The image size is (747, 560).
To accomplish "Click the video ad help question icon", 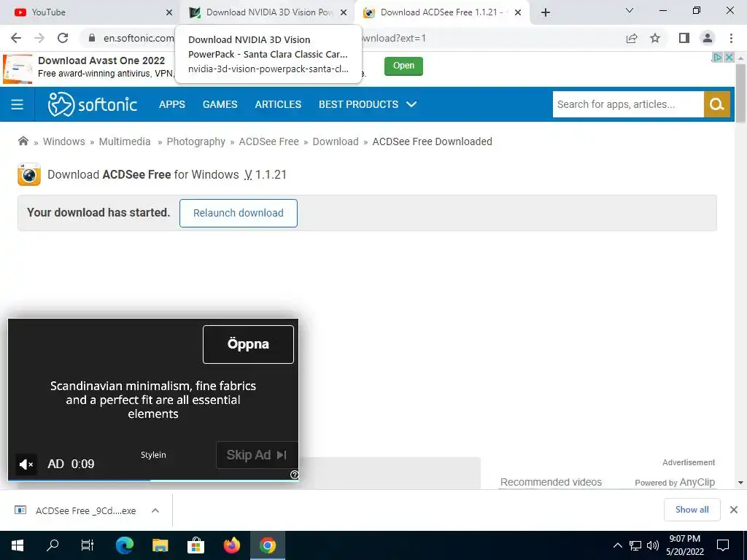I will click(295, 474).
